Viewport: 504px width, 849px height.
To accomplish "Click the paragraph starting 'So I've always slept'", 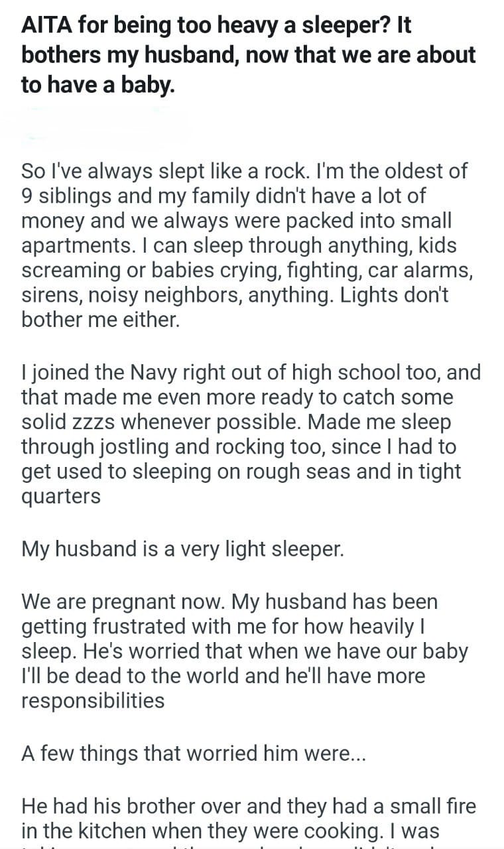I will click(244, 245).
